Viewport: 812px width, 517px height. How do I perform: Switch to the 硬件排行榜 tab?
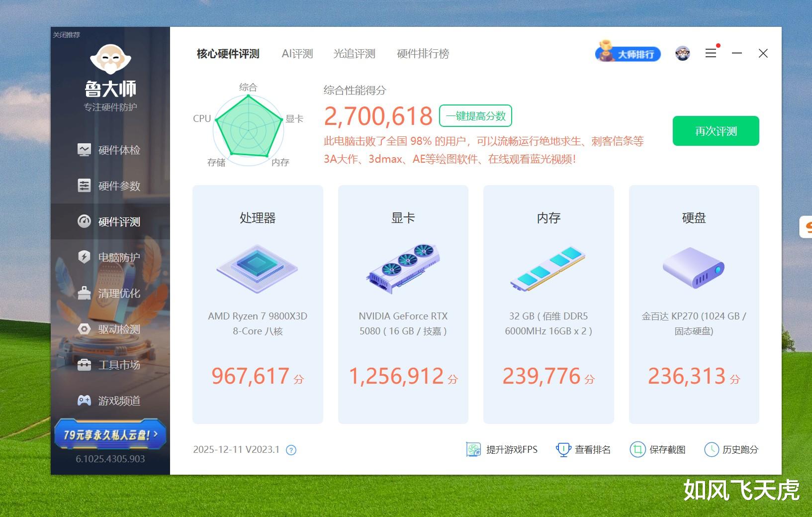click(x=423, y=54)
